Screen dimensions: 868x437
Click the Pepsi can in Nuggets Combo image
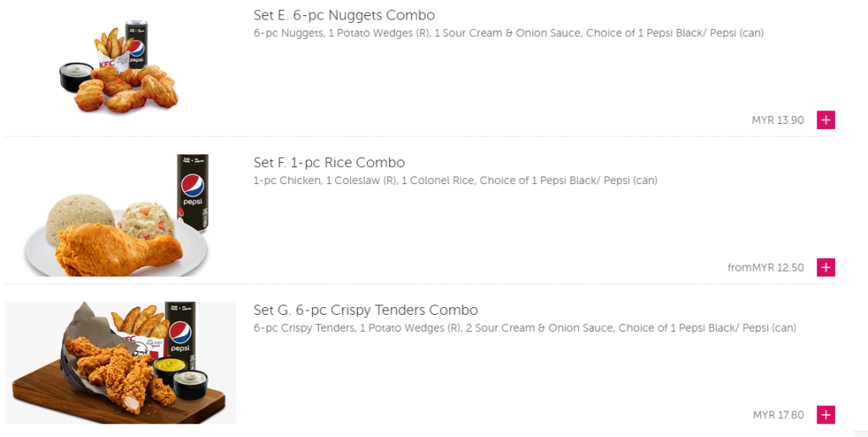tap(136, 44)
